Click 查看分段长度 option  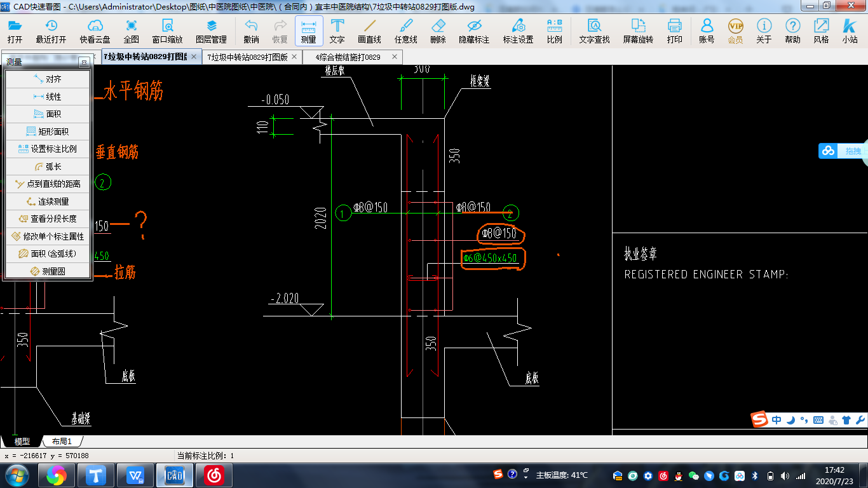click(x=48, y=219)
